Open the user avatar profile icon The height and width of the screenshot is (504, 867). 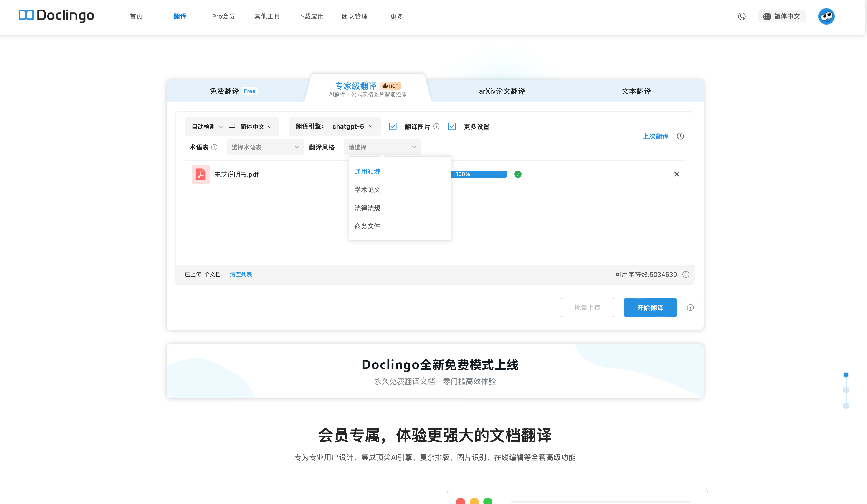click(826, 17)
